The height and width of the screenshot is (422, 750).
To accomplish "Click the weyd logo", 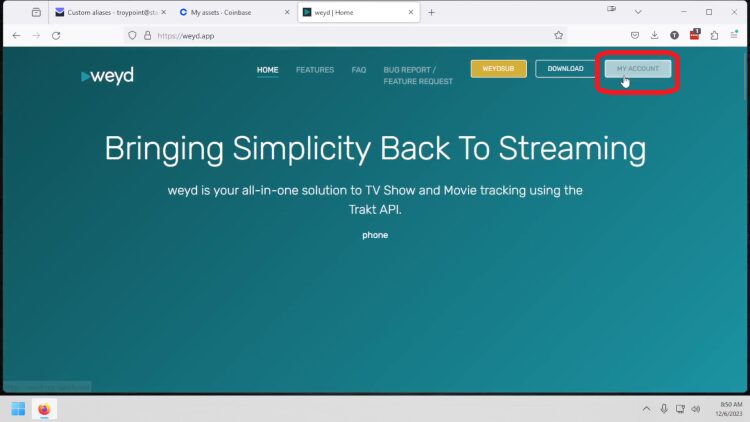I will pyautogui.click(x=108, y=76).
